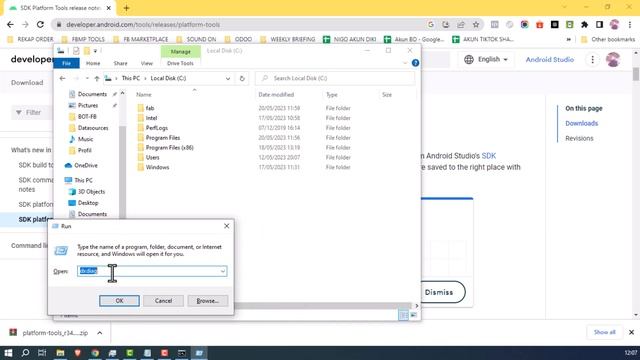Switch Explorer to details view icon

pos(403,315)
